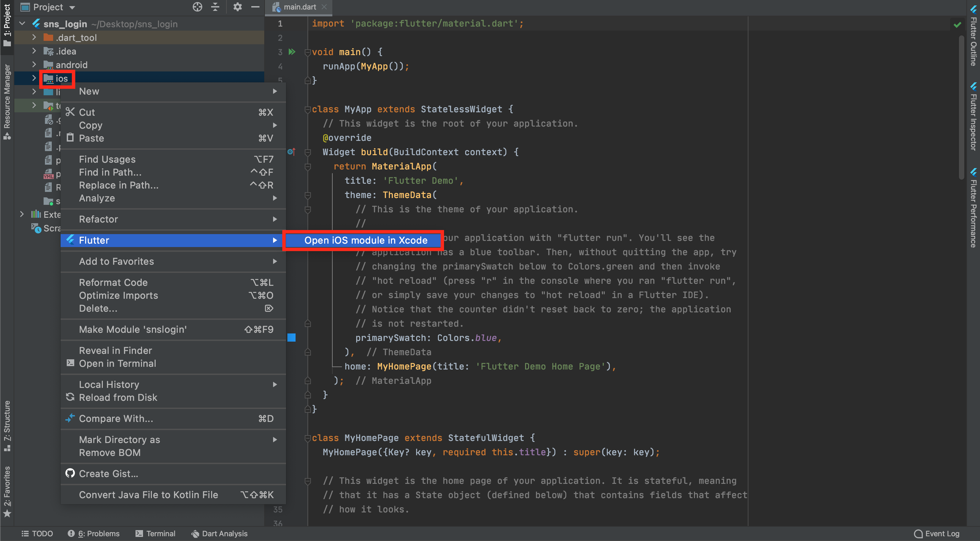Click green checkmark inspection indicator
This screenshot has height=541, width=980.
[957, 25]
